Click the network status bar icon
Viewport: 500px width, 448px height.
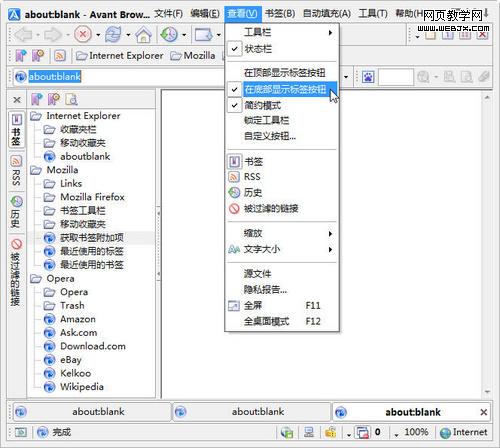click(x=309, y=432)
